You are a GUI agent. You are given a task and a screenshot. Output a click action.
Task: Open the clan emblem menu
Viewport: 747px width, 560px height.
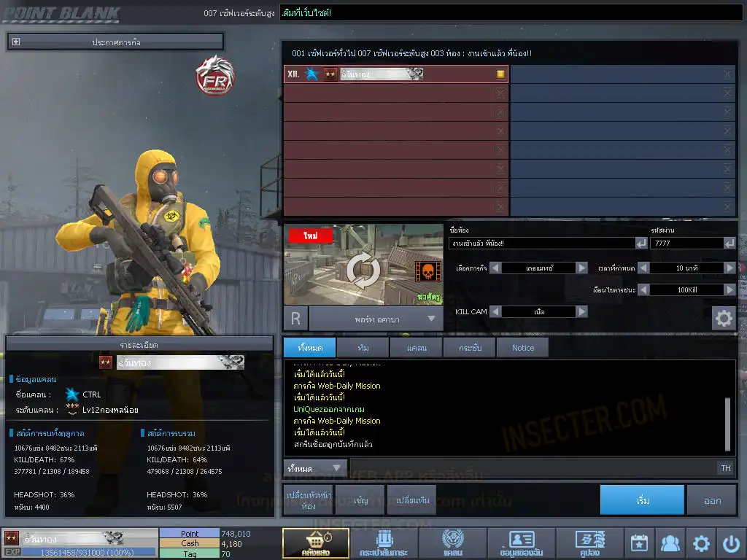(452, 543)
